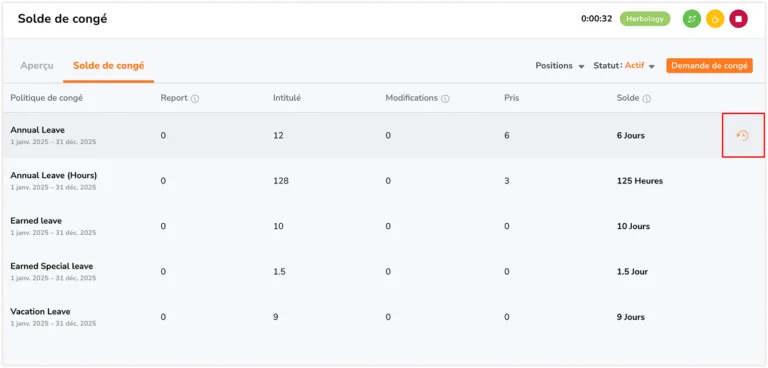Click the green Herbology position badge
This screenshot has height=368, width=768.
coord(645,19)
